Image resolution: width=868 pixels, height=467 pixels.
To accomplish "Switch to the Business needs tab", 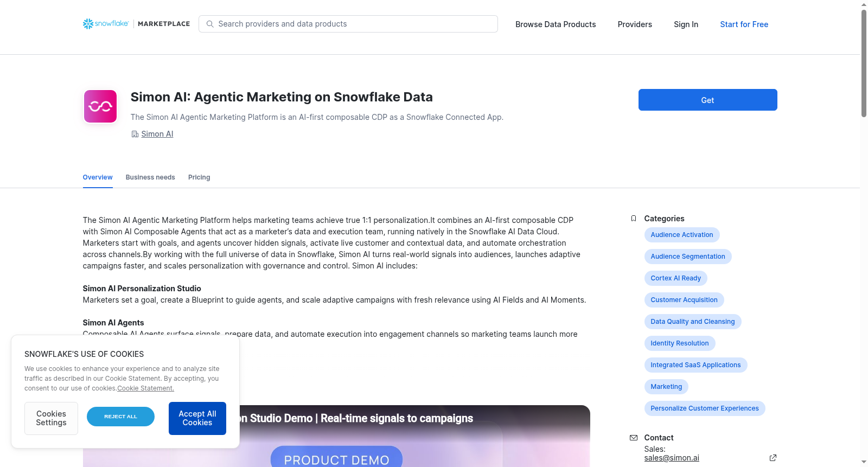I will pos(150,177).
